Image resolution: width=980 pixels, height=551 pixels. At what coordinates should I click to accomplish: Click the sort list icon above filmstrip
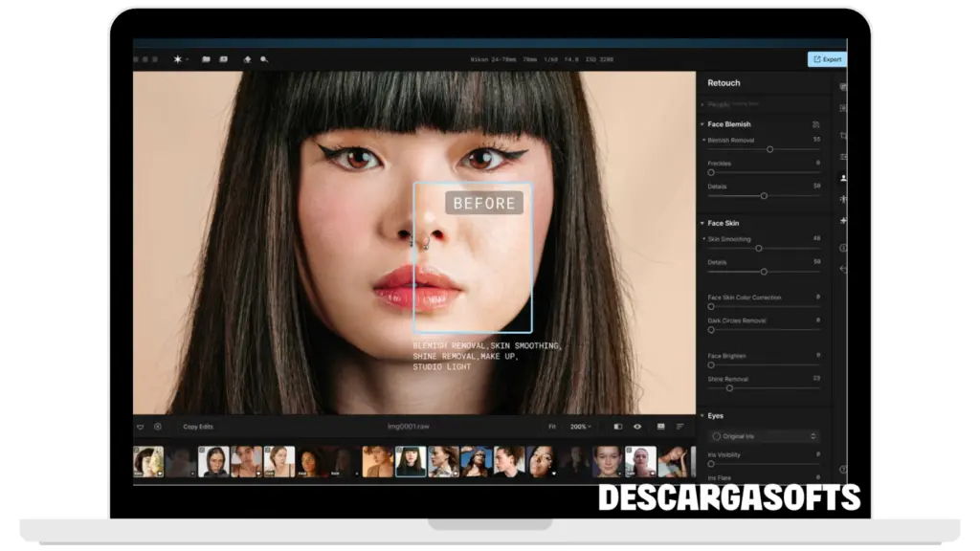(x=680, y=427)
